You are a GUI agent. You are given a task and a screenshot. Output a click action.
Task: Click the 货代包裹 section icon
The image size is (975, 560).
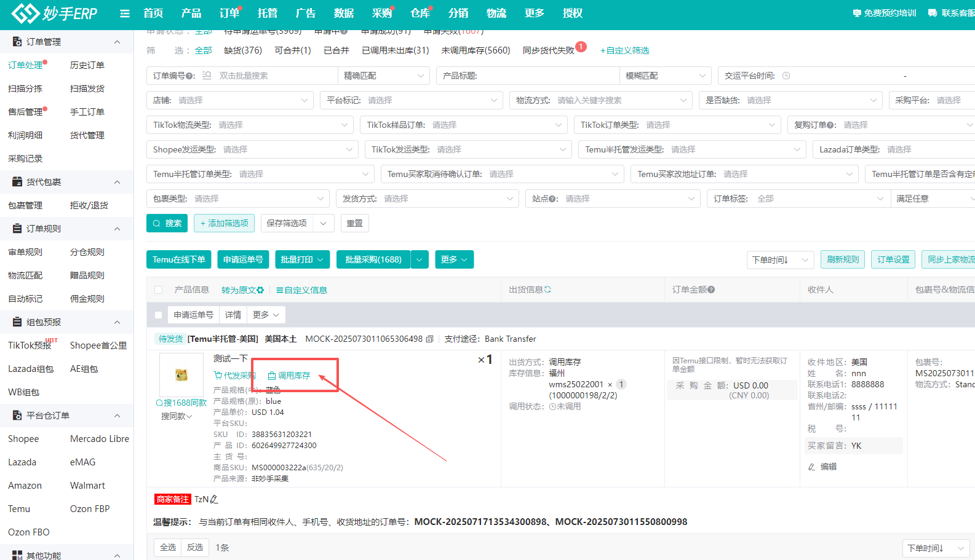click(17, 182)
